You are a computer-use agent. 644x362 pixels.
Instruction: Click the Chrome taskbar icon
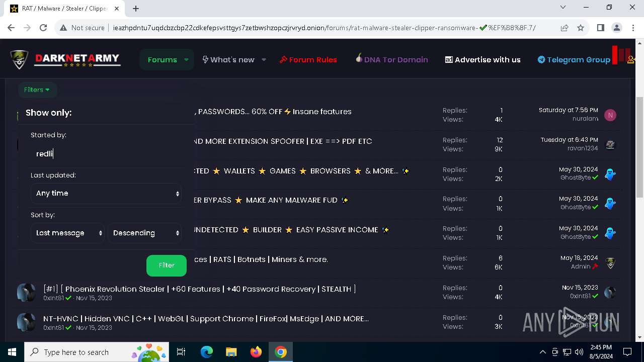tap(281, 352)
